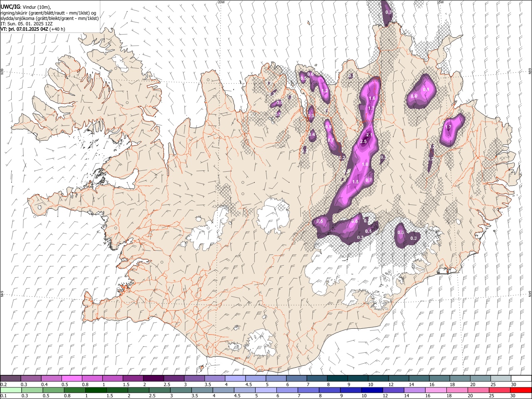Click the 'IT: Sun. 05. 01. 2025 12Z' line
Screen dimensions: 532x399
click(x=27, y=24)
